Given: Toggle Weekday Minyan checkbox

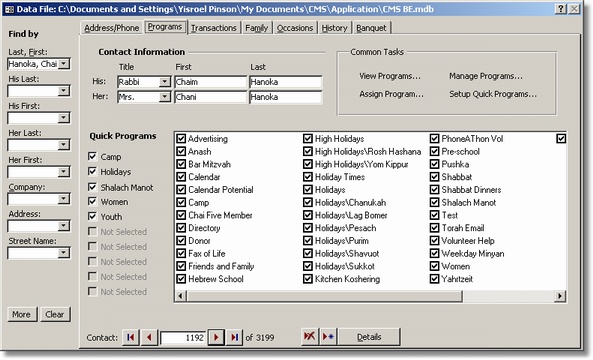Looking at the screenshot, I should point(435,253).
